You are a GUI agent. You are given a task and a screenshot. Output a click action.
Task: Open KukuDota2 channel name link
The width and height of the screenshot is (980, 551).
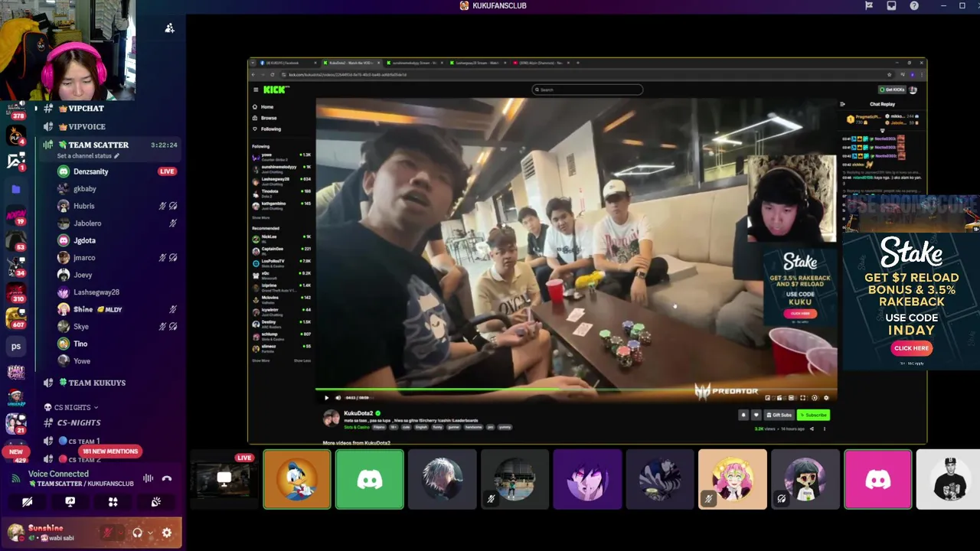pyautogui.click(x=358, y=413)
